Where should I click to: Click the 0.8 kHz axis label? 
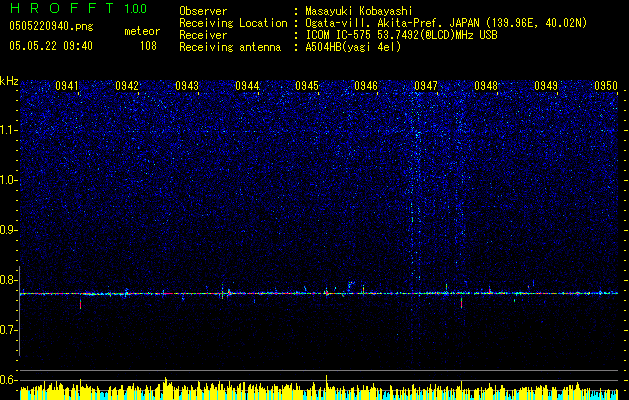(9, 280)
